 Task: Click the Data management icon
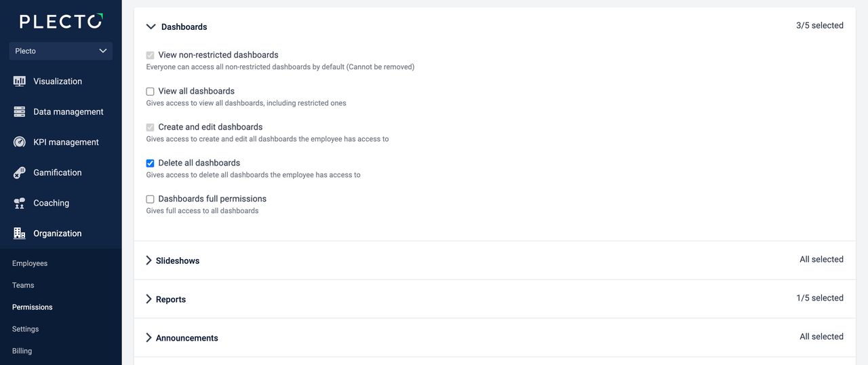(x=20, y=112)
